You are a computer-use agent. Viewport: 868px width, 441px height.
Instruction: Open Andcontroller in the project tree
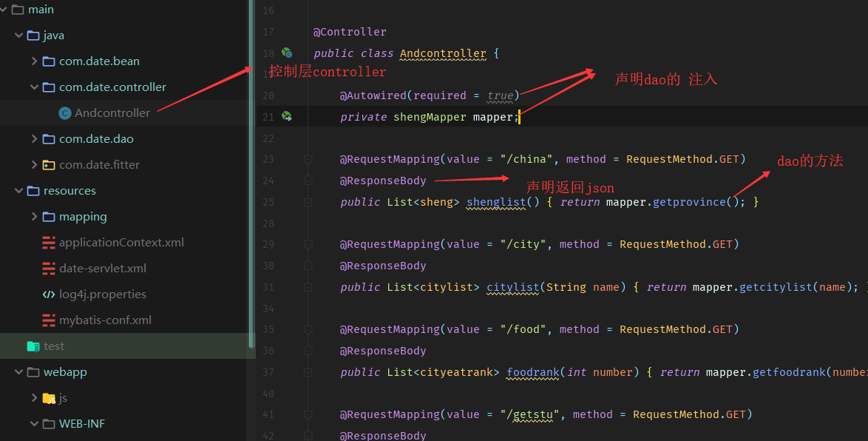(112, 113)
